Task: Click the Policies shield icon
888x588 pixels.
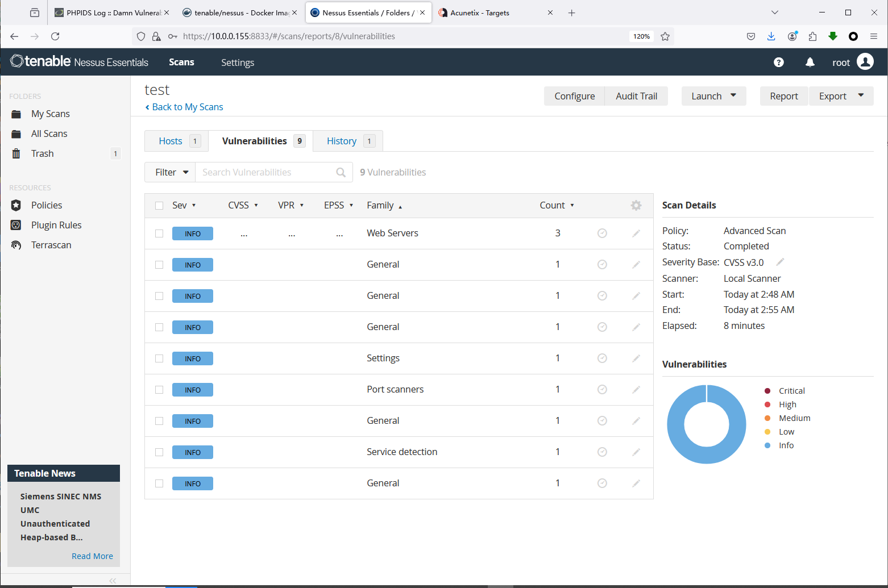Action: coord(16,205)
